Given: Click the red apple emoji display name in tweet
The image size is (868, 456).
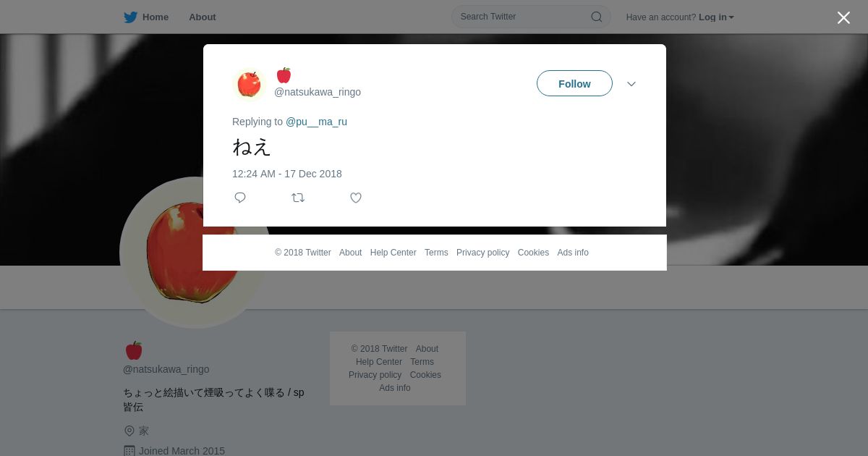Looking at the screenshot, I should [x=284, y=75].
